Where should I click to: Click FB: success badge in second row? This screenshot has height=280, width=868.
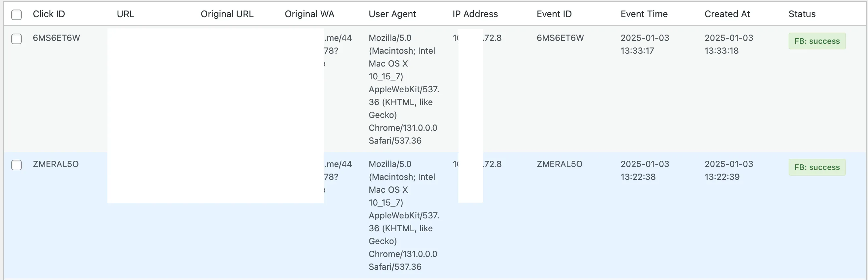817,167
